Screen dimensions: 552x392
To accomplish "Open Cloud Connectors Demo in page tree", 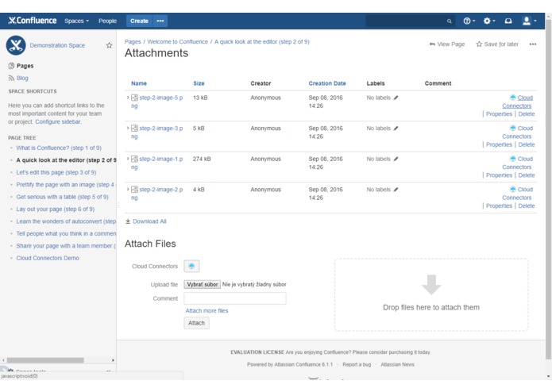I will [48, 258].
